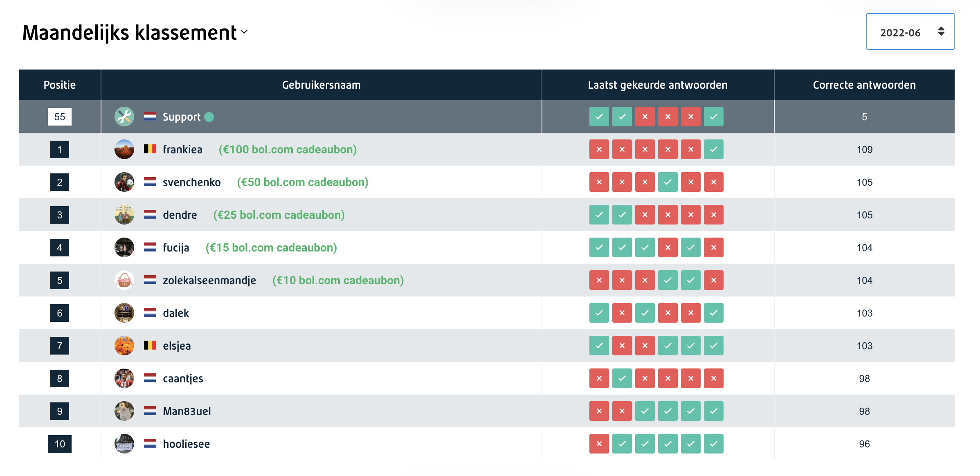Open the Support user profile link
The width and height of the screenshot is (980, 476).
[182, 117]
